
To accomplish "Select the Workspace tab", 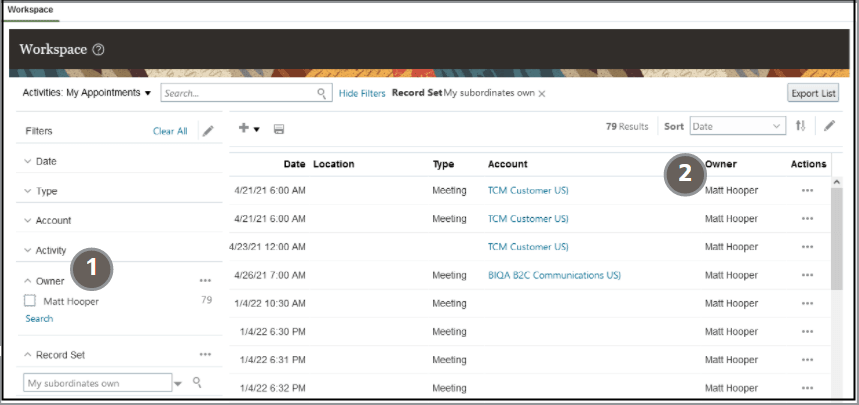I will (x=30, y=10).
